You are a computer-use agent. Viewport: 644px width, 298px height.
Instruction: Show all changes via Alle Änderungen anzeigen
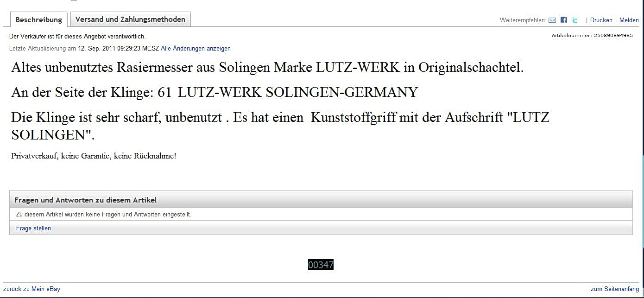coord(196,49)
